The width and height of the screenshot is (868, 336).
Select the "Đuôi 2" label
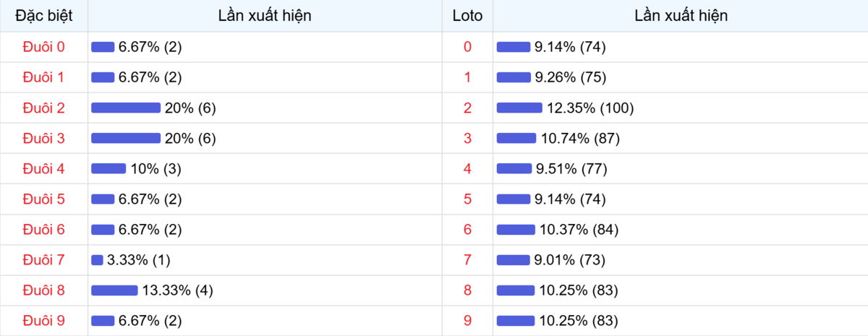click(x=43, y=108)
